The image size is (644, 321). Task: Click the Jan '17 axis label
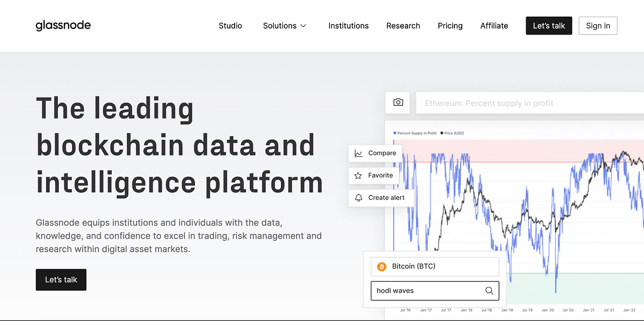426,310
